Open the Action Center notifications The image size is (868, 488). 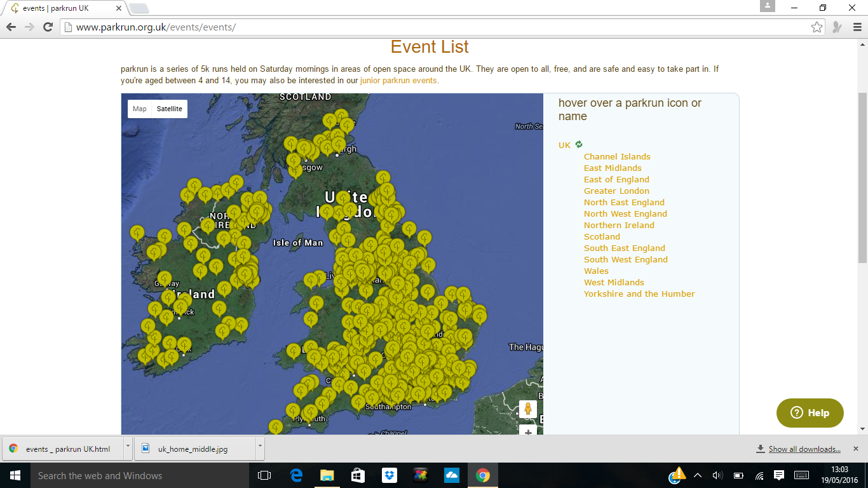point(780,475)
